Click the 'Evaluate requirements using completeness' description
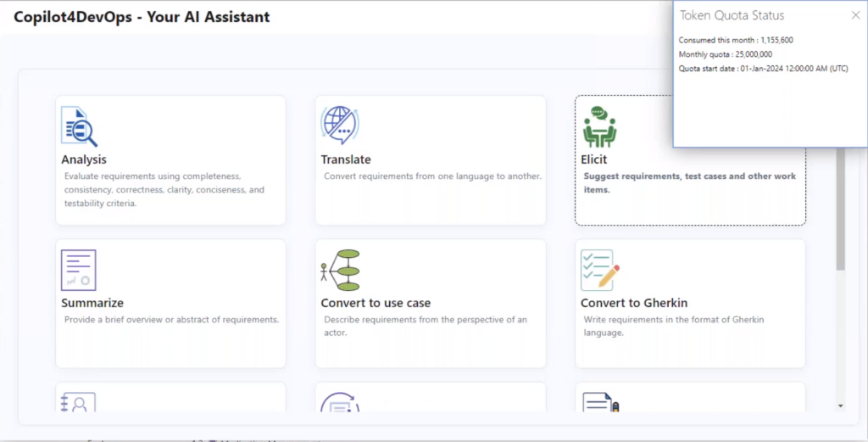The width and height of the screenshot is (868, 442). [x=164, y=189]
